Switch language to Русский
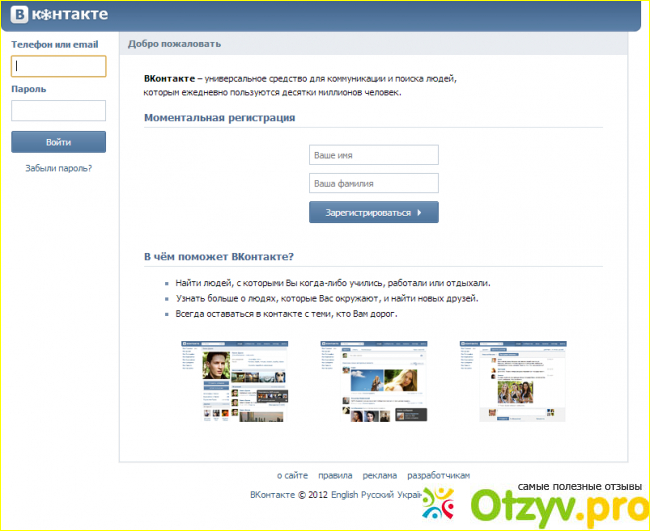 point(377,495)
